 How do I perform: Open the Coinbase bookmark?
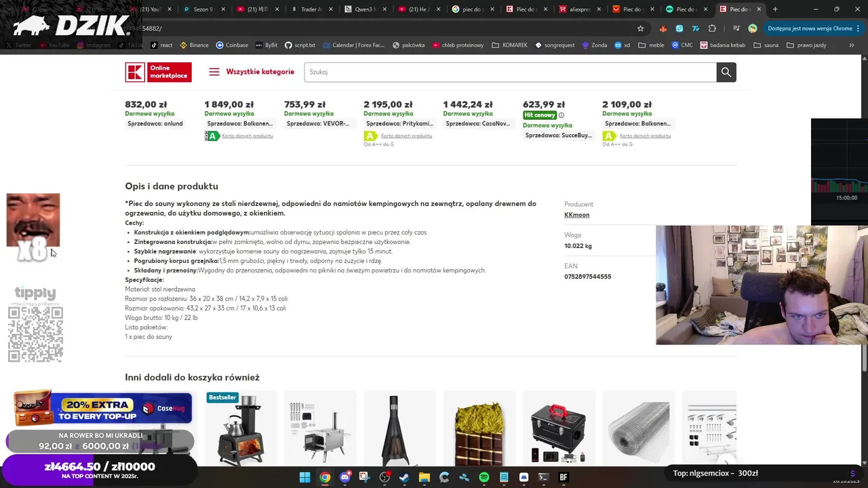[232, 45]
